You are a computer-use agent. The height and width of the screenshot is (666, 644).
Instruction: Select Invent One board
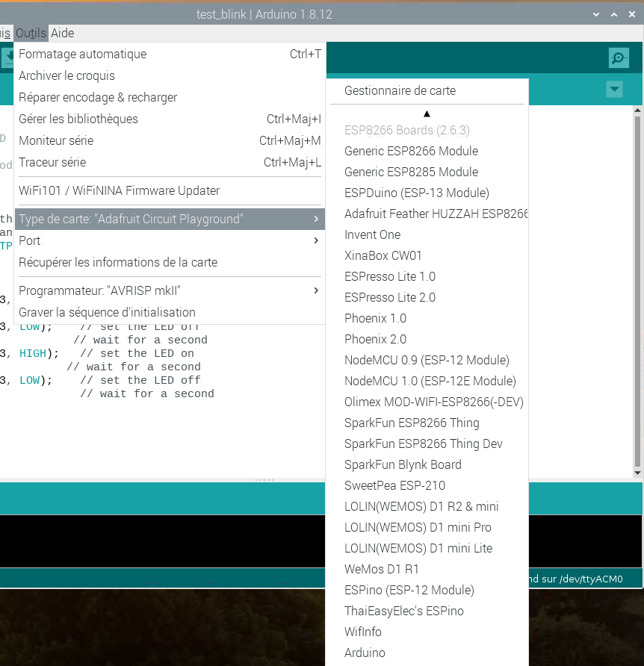[x=427, y=234]
